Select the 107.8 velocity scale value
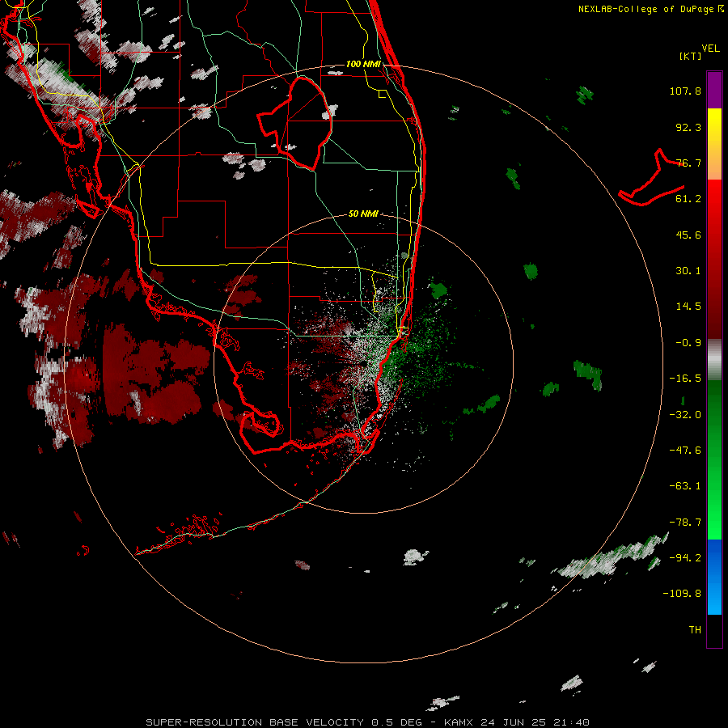 (685, 91)
